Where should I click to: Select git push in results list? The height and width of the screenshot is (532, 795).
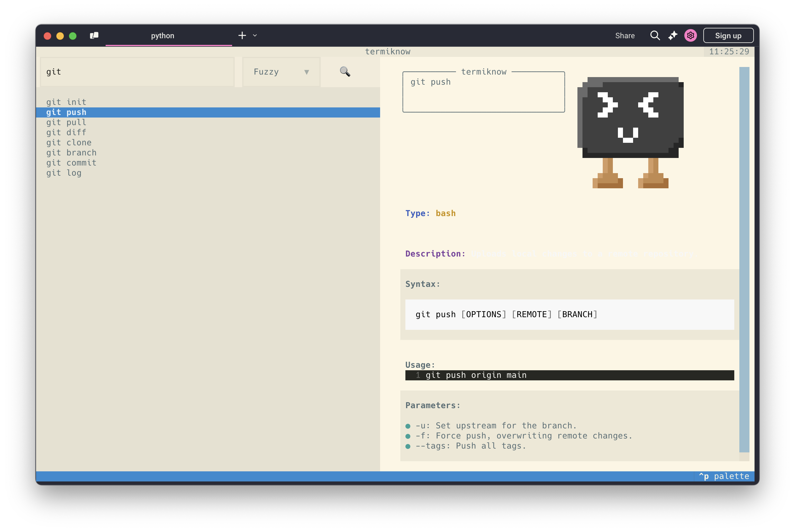click(66, 112)
